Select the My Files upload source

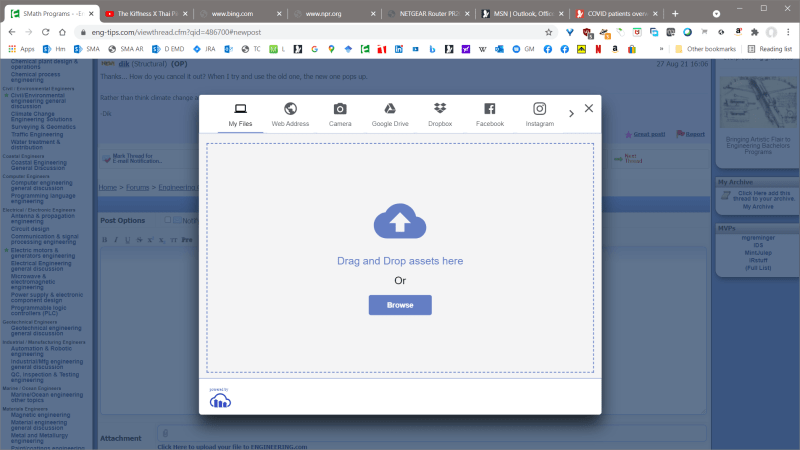tap(240, 115)
